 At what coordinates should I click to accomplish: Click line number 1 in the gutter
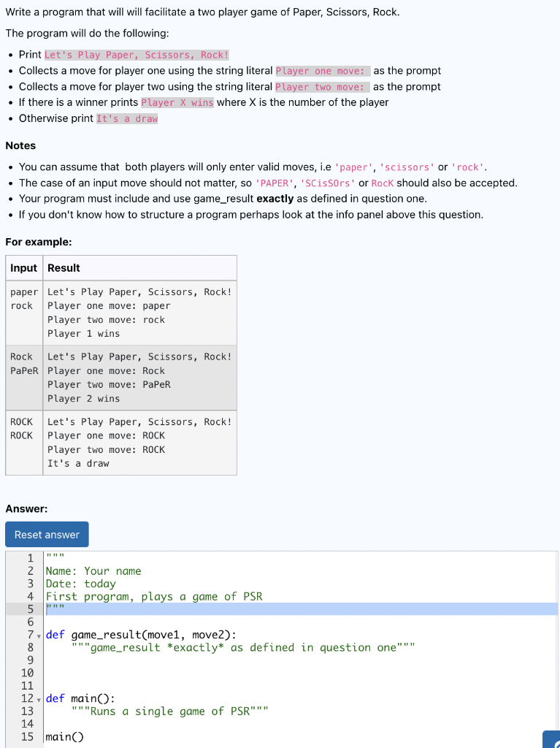[29, 557]
